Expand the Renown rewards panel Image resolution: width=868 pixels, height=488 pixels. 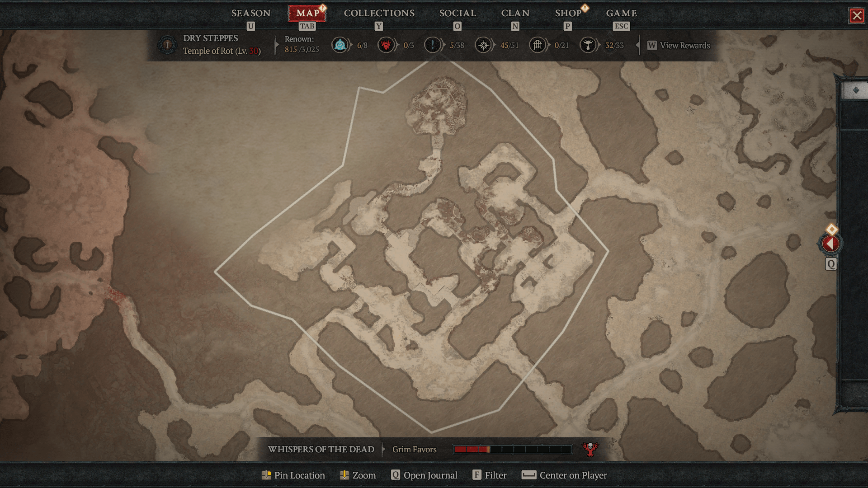(684, 45)
